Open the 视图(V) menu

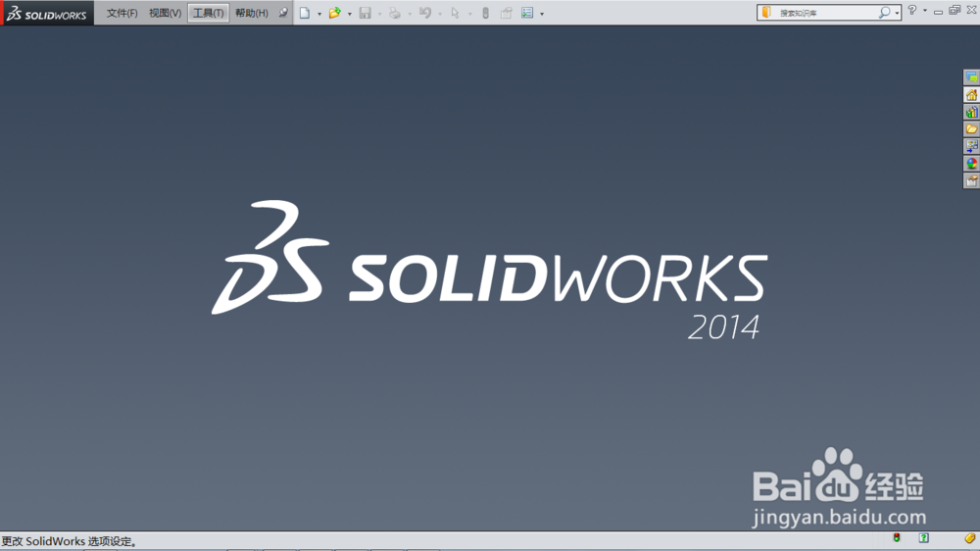165,13
